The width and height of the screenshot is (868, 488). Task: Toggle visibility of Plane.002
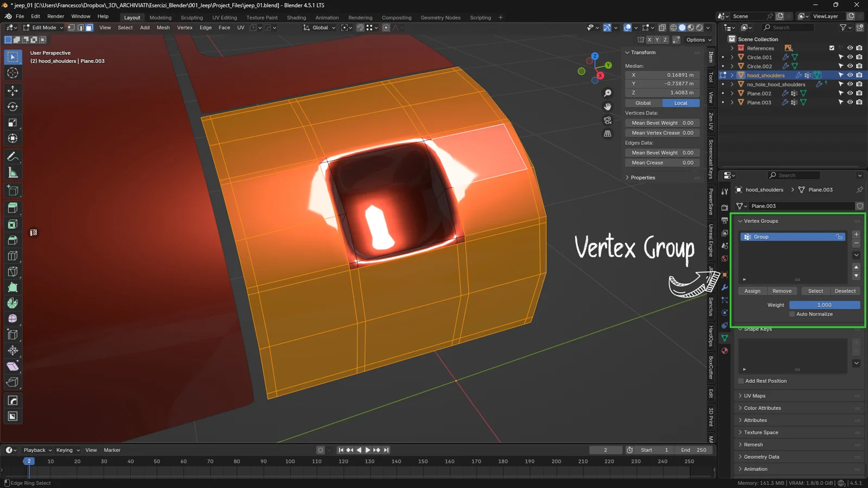point(850,93)
